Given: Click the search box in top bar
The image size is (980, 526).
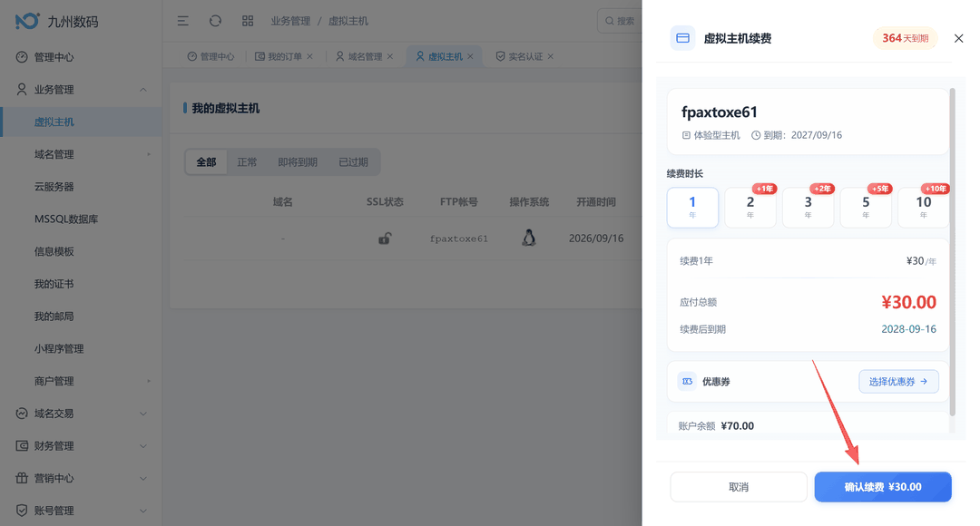Looking at the screenshot, I should [620, 21].
